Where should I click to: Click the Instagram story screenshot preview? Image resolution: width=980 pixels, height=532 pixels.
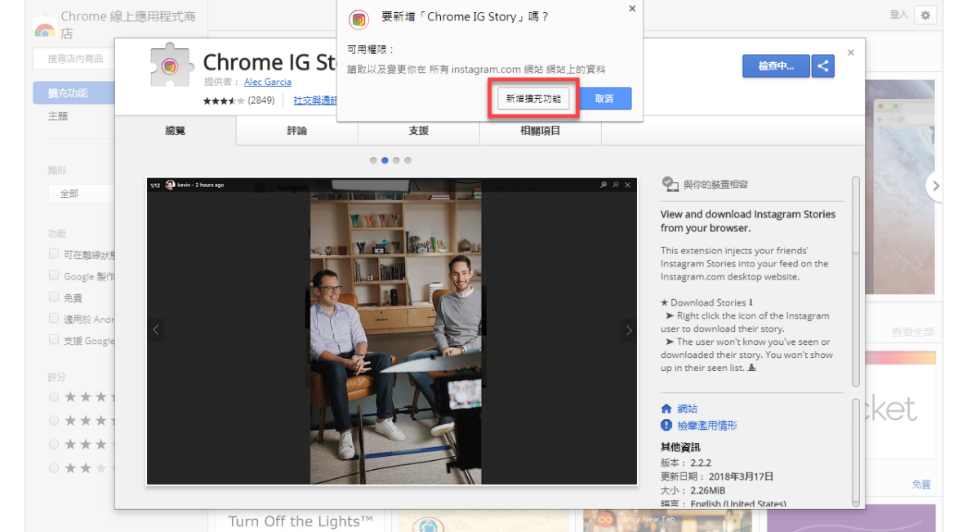392,331
